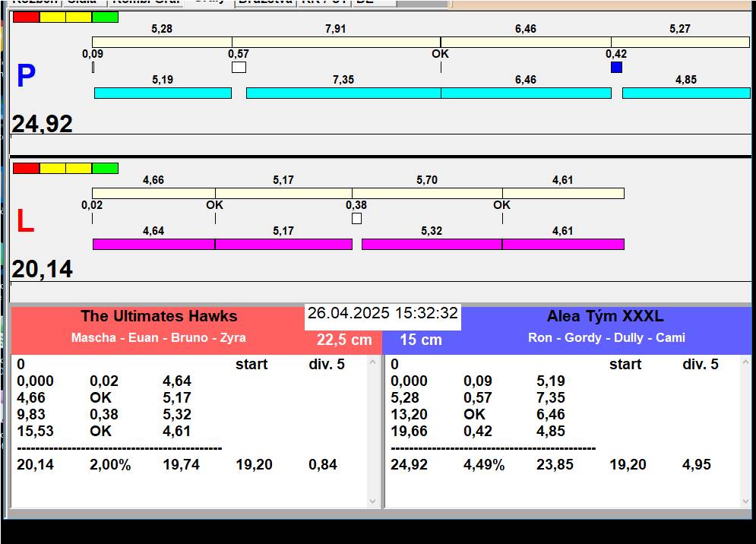The height and width of the screenshot is (544, 756).
Task: Click the magenta 5,32 segment bar
Action: point(432,244)
